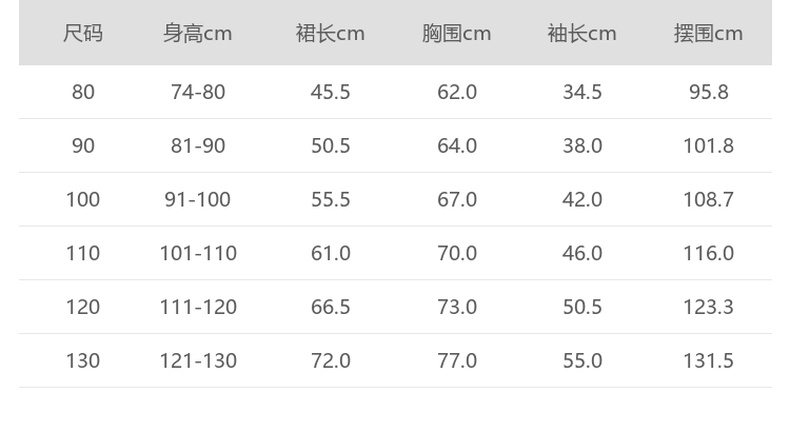Select the 45.5 skirt length value

(x=330, y=92)
